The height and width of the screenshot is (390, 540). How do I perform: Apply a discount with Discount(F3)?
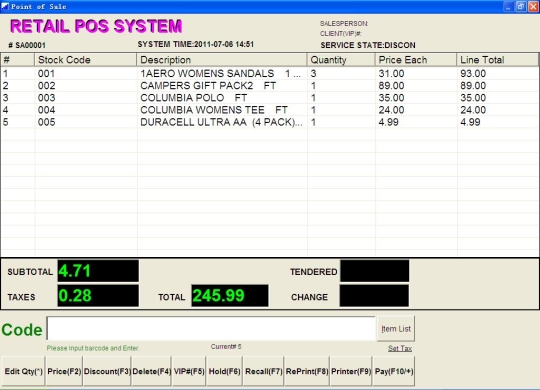[x=107, y=371]
